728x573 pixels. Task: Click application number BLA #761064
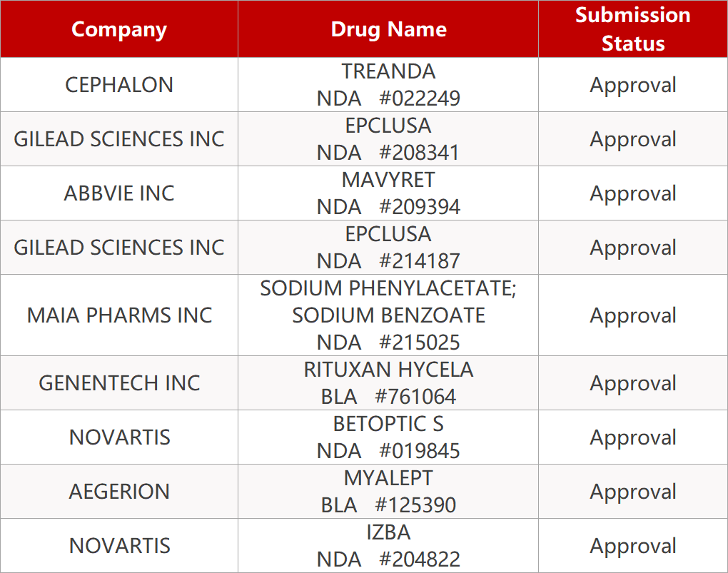388,397
